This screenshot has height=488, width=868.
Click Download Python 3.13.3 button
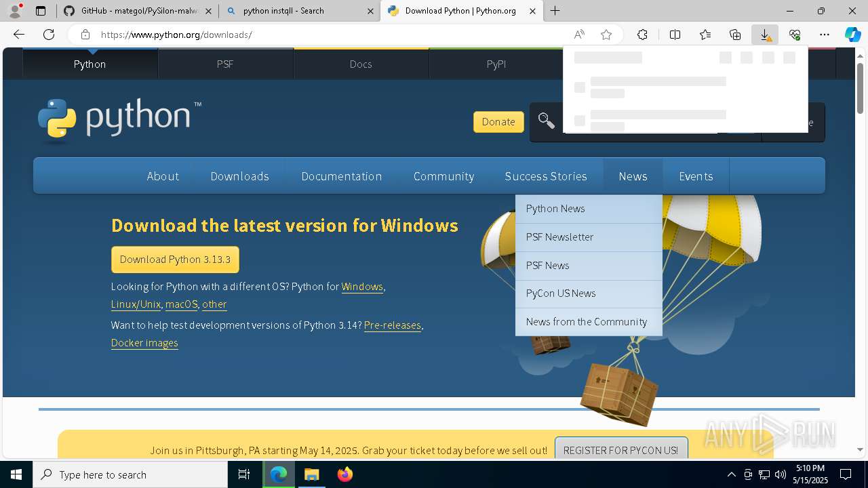175,260
